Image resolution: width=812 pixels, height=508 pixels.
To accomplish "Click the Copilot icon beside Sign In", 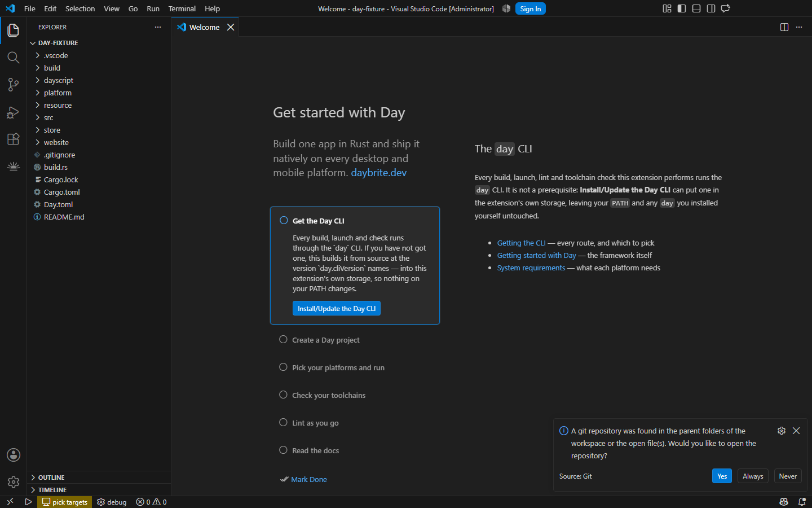I will [x=506, y=8].
